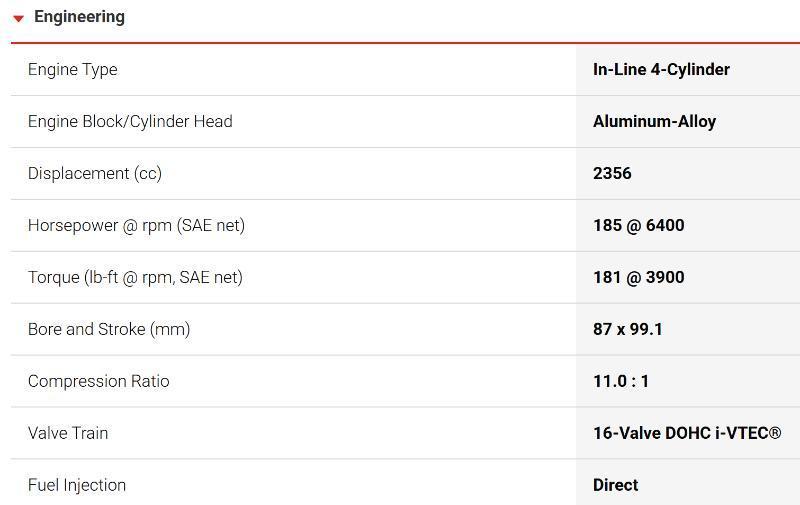Click the 181 @ 3900 value

click(x=638, y=278)
